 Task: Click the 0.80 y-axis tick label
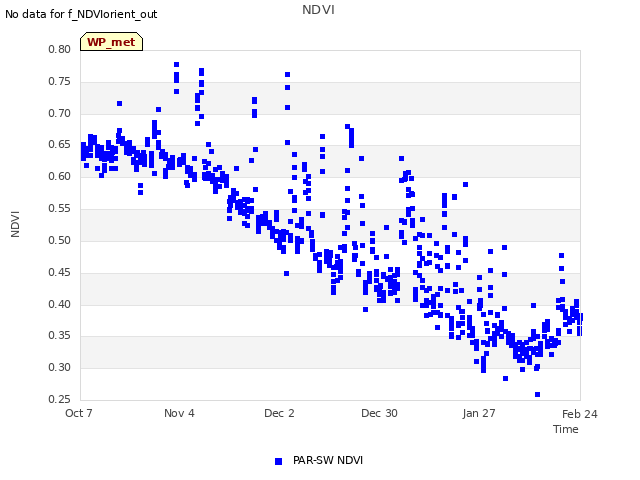[60, 49]
